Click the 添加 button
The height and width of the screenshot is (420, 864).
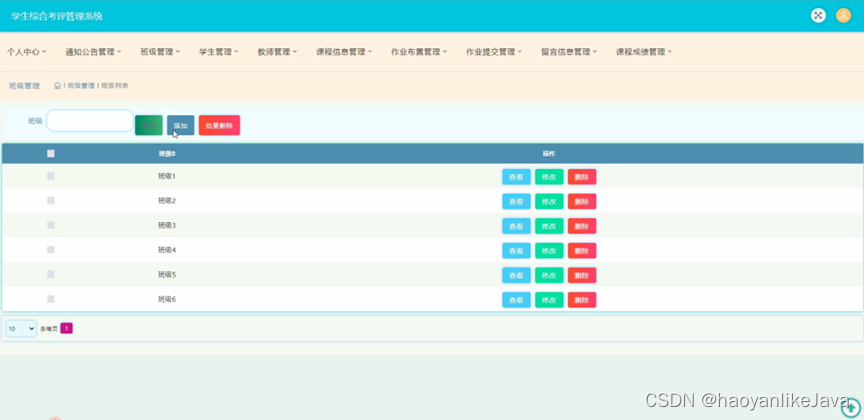point(181,125)
